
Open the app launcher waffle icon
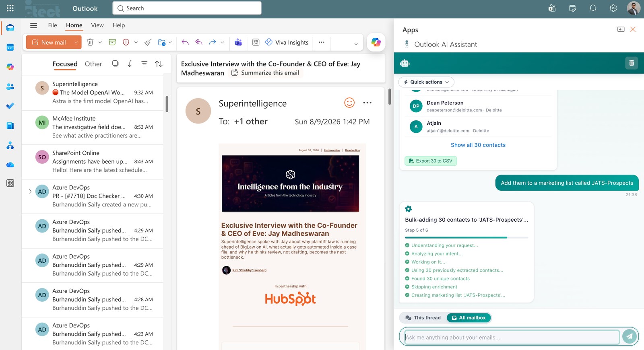click(10, 8)
